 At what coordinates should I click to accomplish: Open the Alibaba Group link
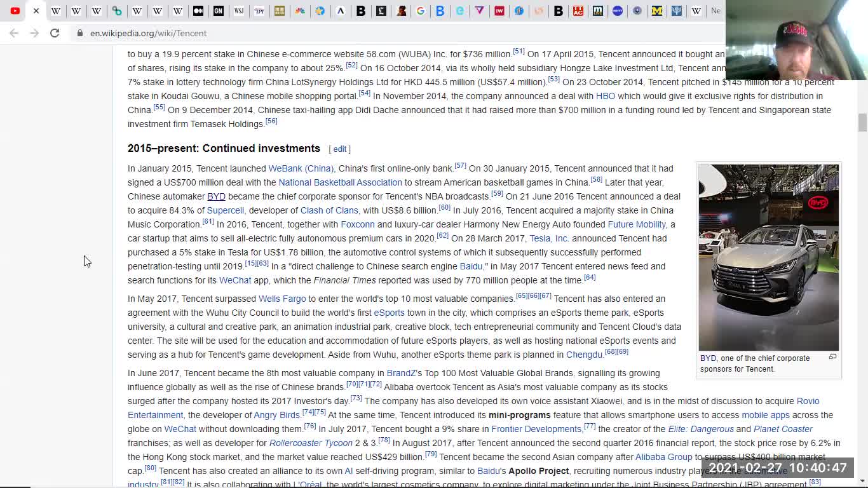pos(663,457)
